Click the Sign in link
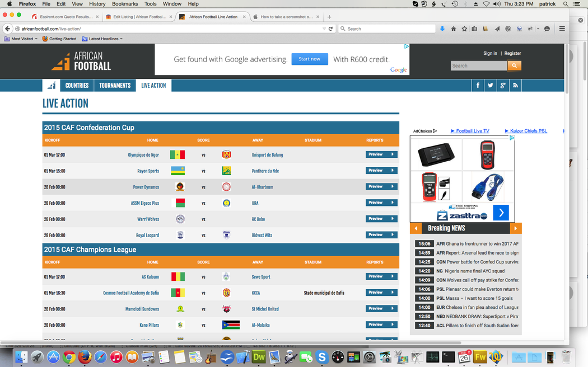The height and width of the screenshot is (367, 588). click(x=490, y=53)
